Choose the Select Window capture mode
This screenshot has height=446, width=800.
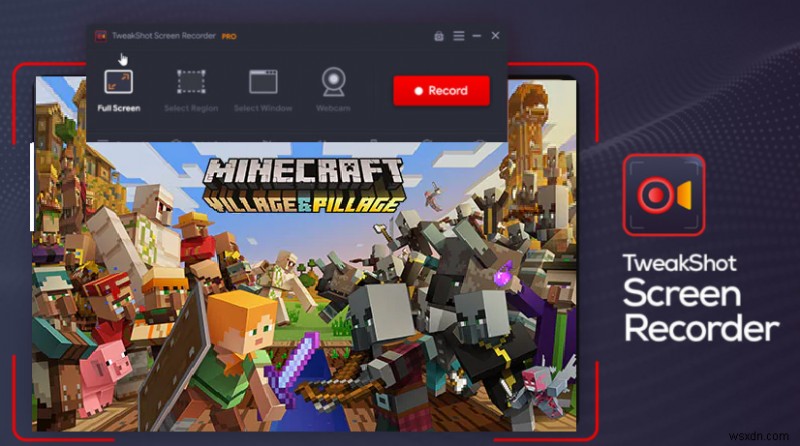pos(263,91)
